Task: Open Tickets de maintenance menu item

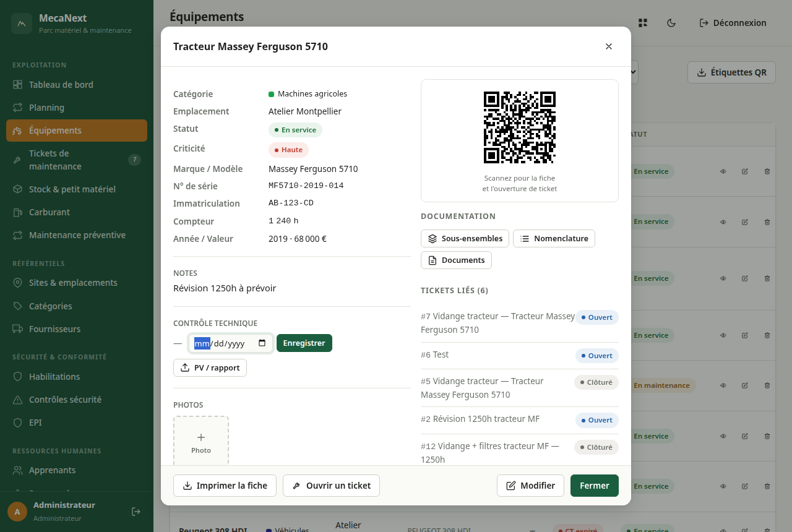Action: (x=77, y=160)
